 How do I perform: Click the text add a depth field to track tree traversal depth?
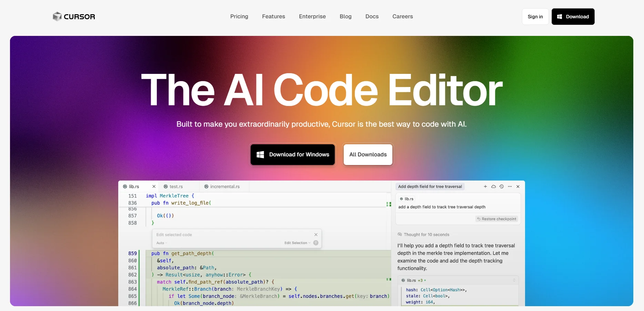point(442,207)
